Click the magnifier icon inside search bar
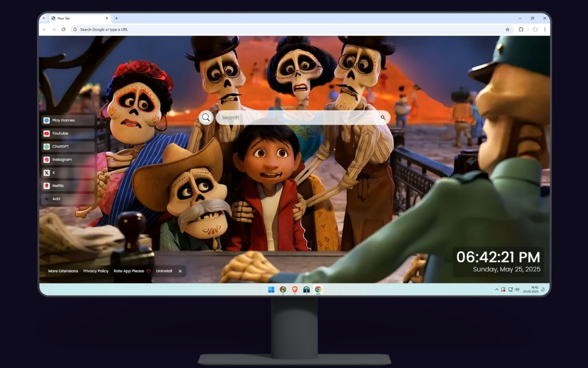Screen dimensions: 588x368 click(x=383, y=117)
